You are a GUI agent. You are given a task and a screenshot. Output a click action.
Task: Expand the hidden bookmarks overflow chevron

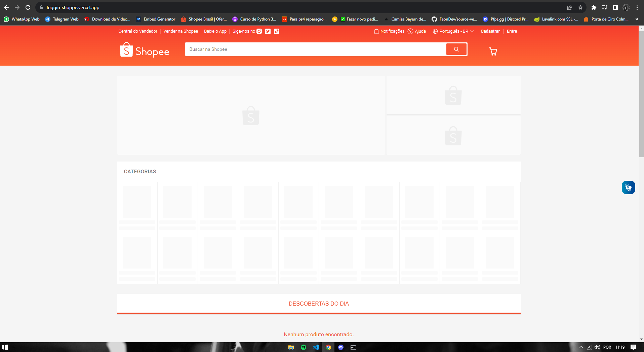(x=637, y=19)
